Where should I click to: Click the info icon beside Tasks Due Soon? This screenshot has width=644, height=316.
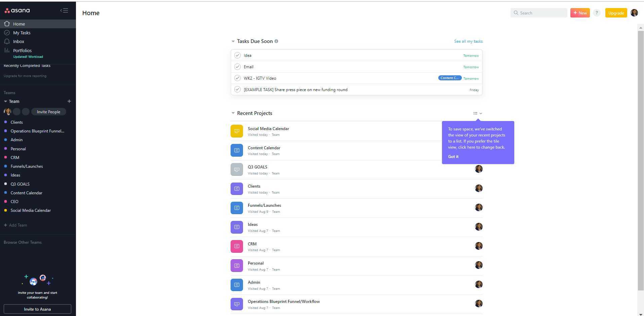click(x=276, y=41)
